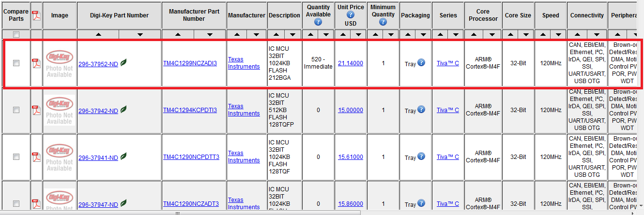
Task: Open help icon under Quantity Available header
Action: [x=318, y=22]
